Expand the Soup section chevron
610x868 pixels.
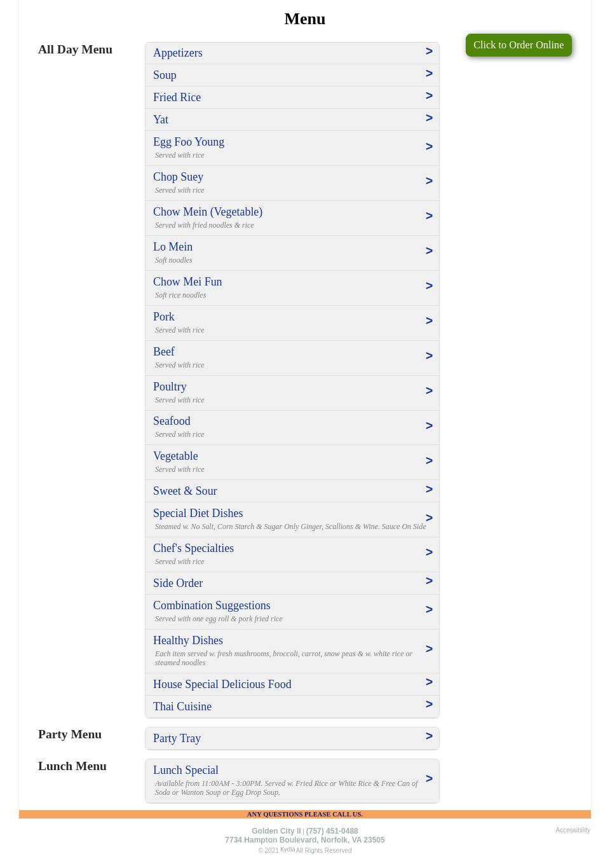(x=429, y=74)
